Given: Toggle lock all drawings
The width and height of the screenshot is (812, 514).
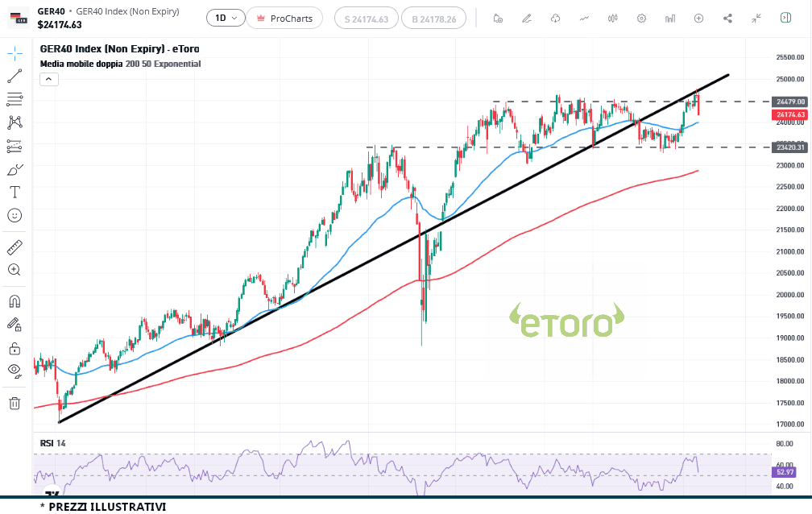Looking at the screenshot, I should 14,348.
